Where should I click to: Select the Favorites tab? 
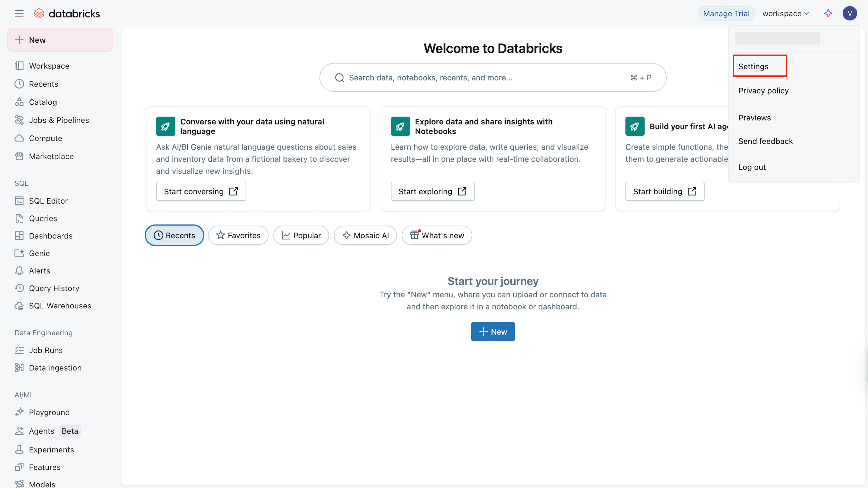coord(238,235)
